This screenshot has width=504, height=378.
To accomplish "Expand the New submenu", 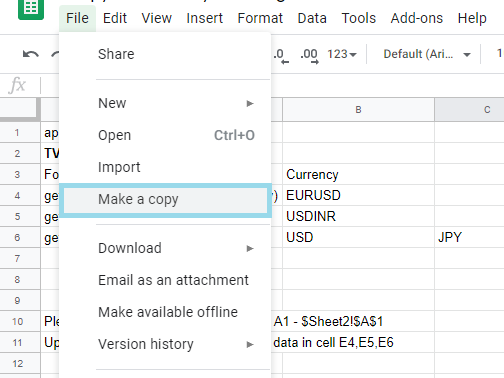I will click(165, 103).
